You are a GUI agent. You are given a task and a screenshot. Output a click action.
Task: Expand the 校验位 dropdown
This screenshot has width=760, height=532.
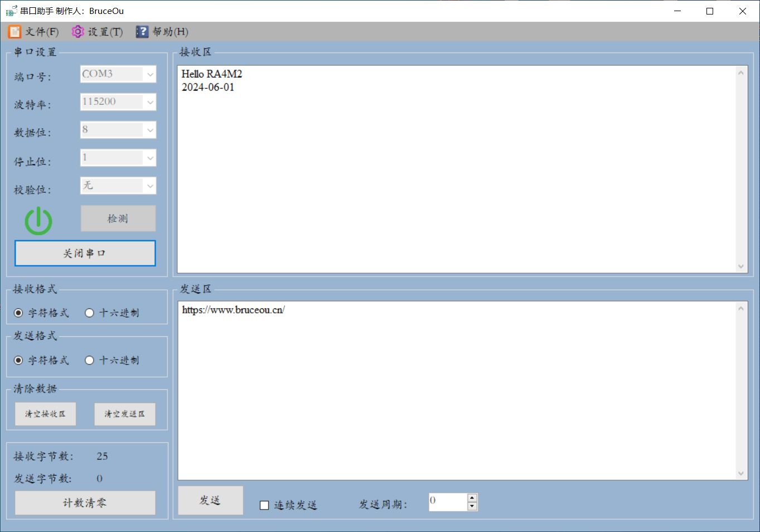(150, 186)
